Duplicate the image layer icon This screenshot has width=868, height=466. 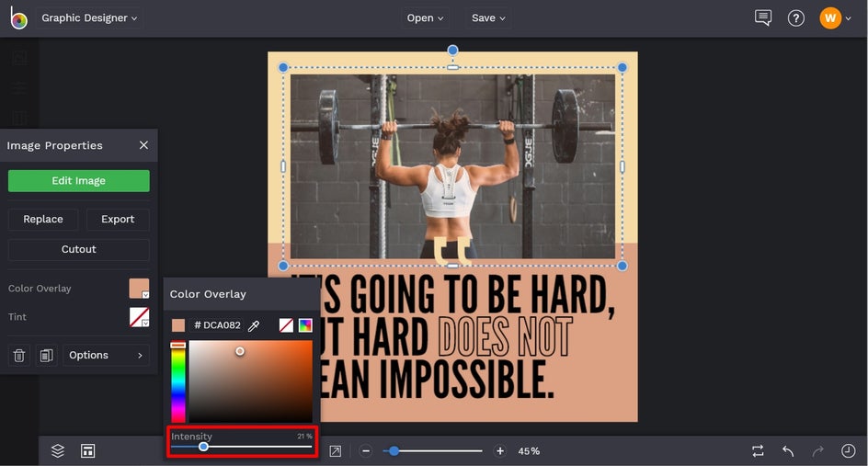47,356
